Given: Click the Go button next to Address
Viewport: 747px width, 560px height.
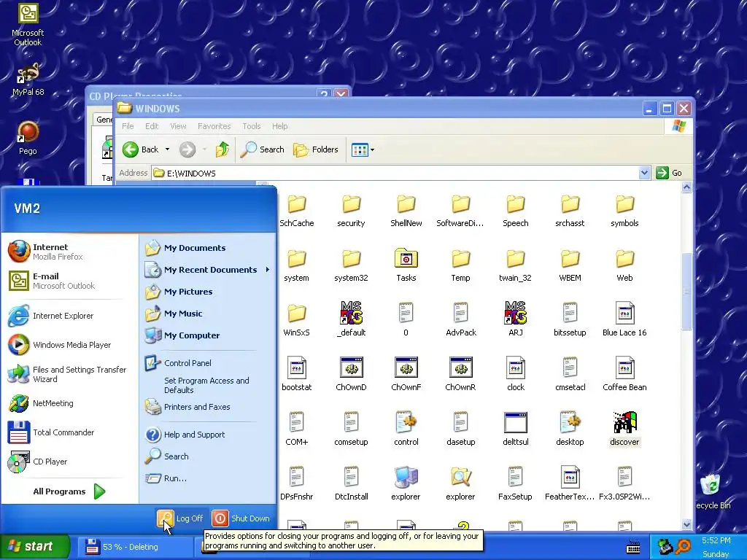Looking at the screenshot, I should 670,173.
